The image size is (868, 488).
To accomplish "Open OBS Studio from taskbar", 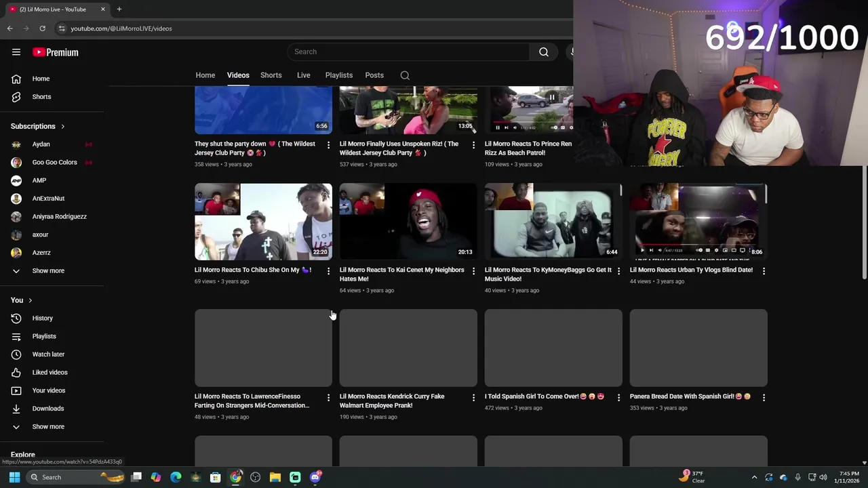I will click(x=256, y=477).
